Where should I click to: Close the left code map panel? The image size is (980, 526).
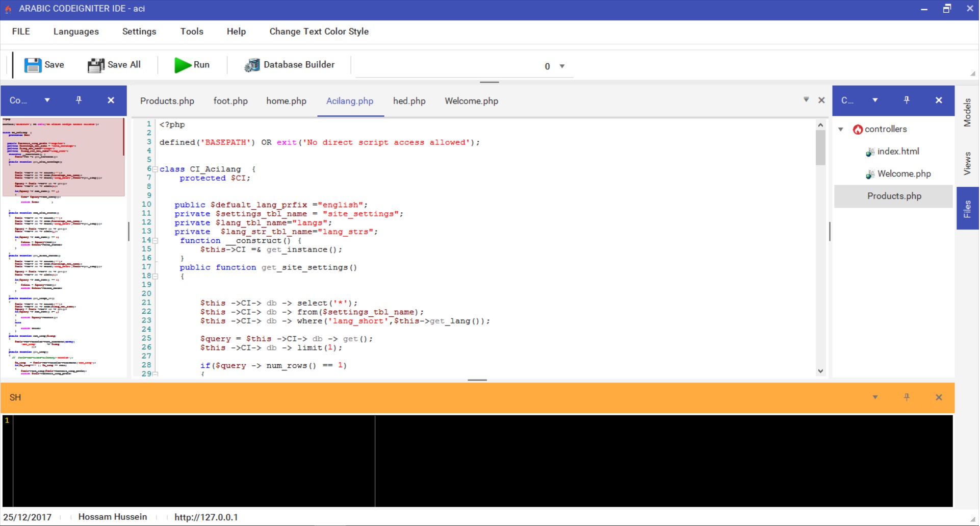(x=111, y=100)
